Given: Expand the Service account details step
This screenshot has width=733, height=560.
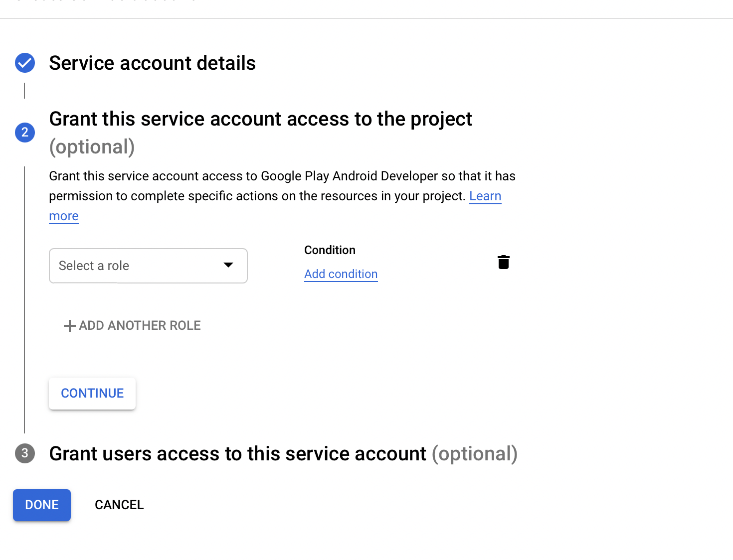Looking at the screenshot, I should (152, 63).
